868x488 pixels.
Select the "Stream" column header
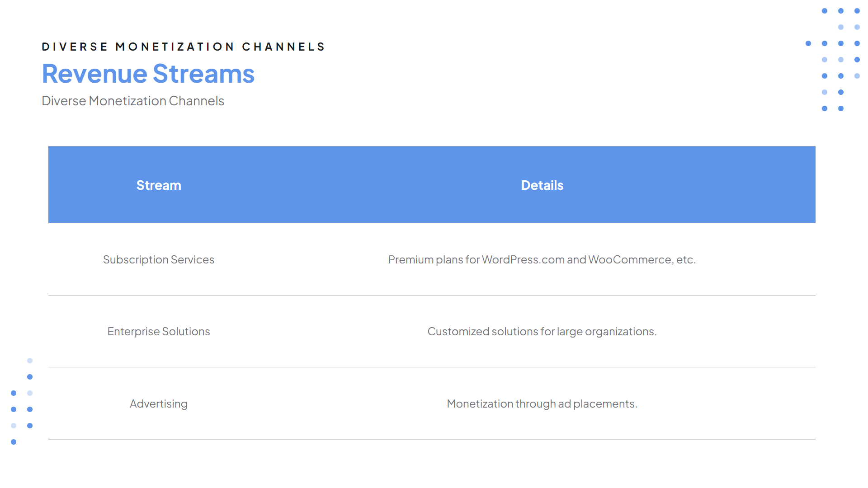coord(159,185)
